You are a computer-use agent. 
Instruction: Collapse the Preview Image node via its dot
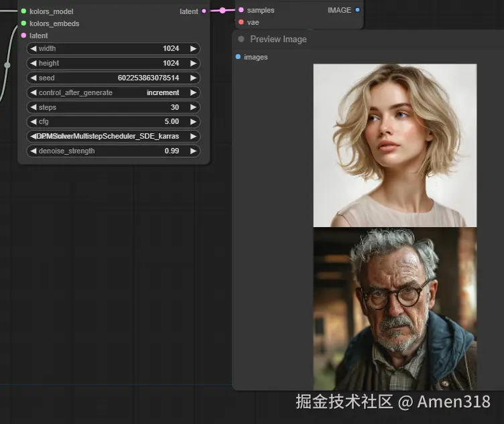[241, 39]
